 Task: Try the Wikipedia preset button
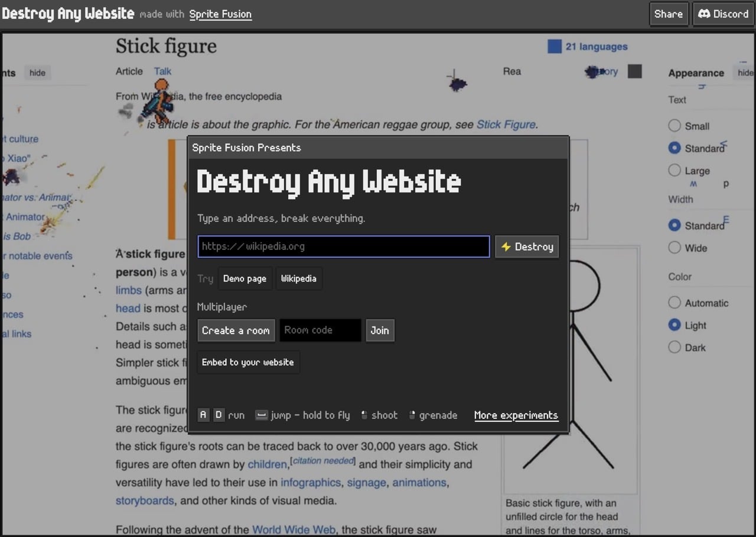pyautogui.click(x=298, y=279)
